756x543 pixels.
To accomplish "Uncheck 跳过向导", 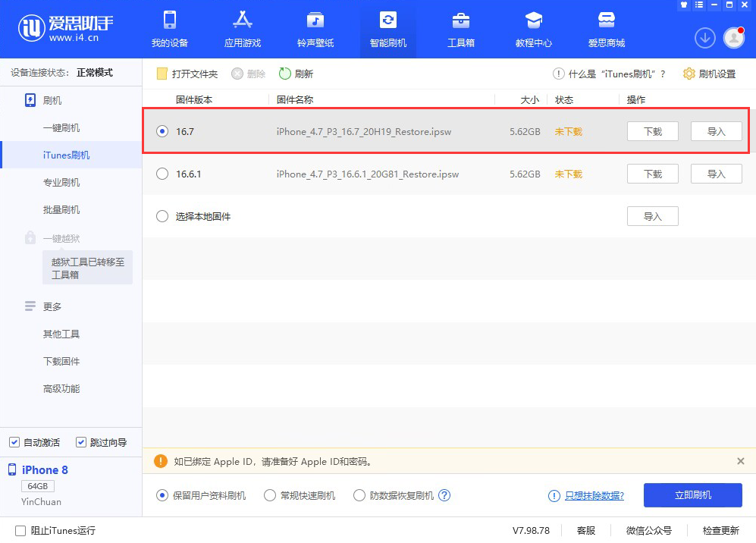I will 80,441.
